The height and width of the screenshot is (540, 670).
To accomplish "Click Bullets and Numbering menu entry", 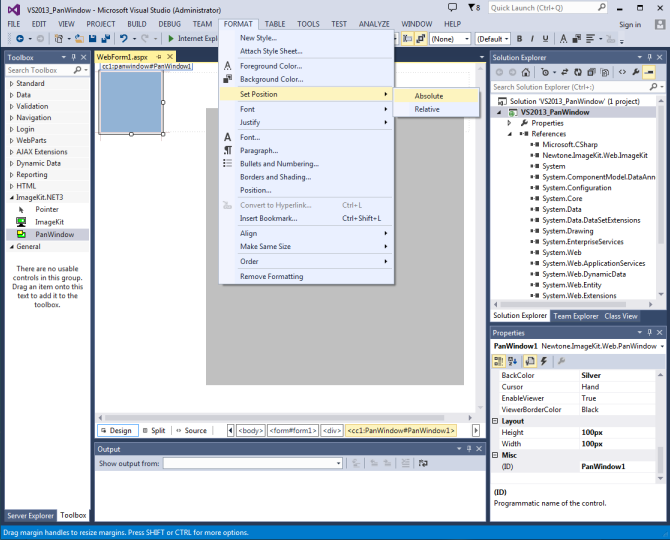I will pyautogui.click(x=306, y=164).
